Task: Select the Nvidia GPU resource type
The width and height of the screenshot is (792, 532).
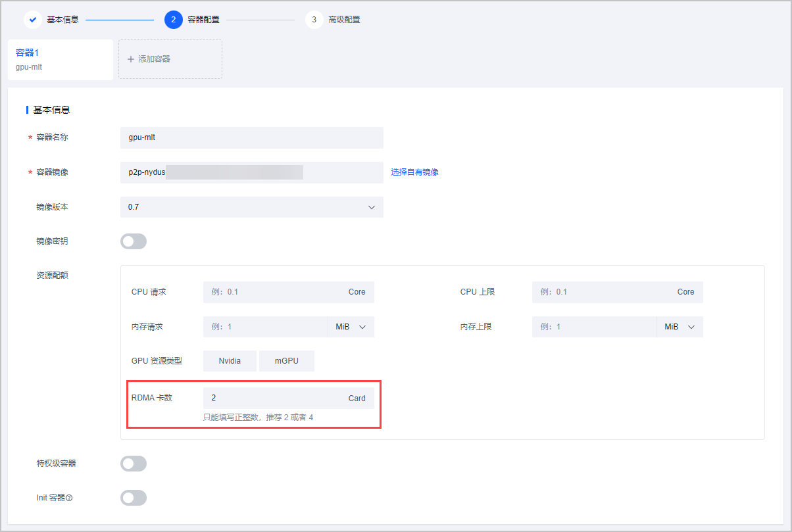Action: 230,361
